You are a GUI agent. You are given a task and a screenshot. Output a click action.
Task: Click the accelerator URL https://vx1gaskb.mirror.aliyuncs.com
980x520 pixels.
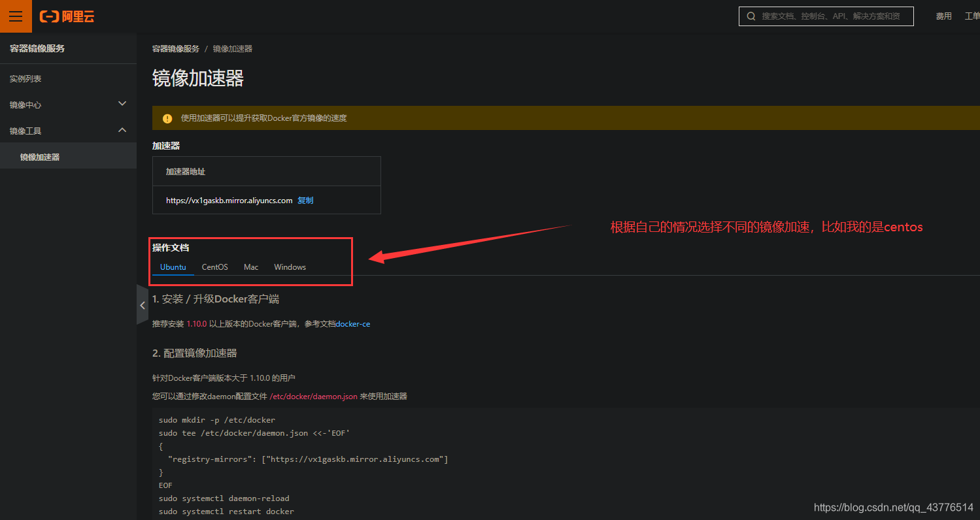click(229, 201)
